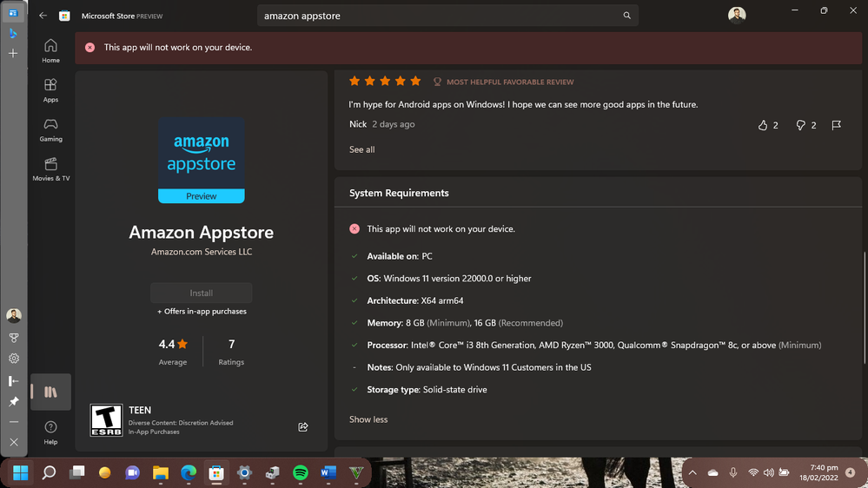Click the pin icon in left side panel

point(14,401)
